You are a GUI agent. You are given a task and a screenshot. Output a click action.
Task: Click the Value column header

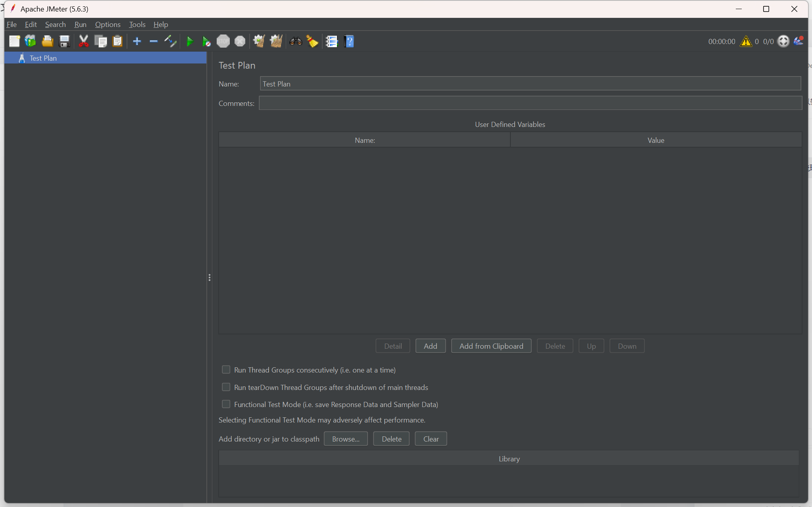(x=656, y=140)
